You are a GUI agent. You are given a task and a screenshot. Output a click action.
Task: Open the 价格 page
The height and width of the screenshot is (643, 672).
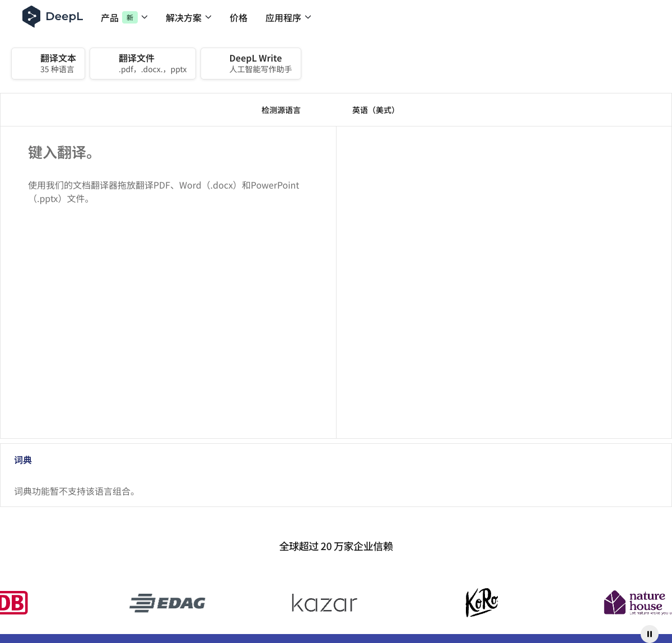239,17
